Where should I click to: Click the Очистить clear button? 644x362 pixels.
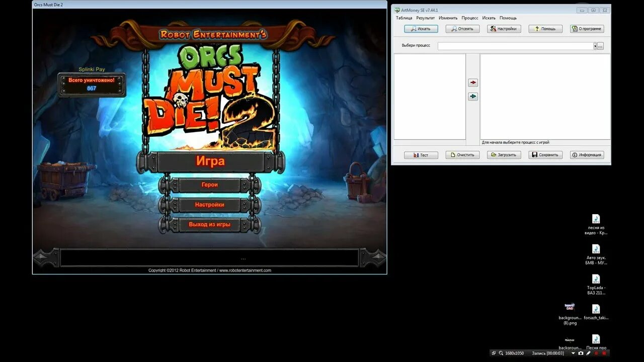[462, 155]
